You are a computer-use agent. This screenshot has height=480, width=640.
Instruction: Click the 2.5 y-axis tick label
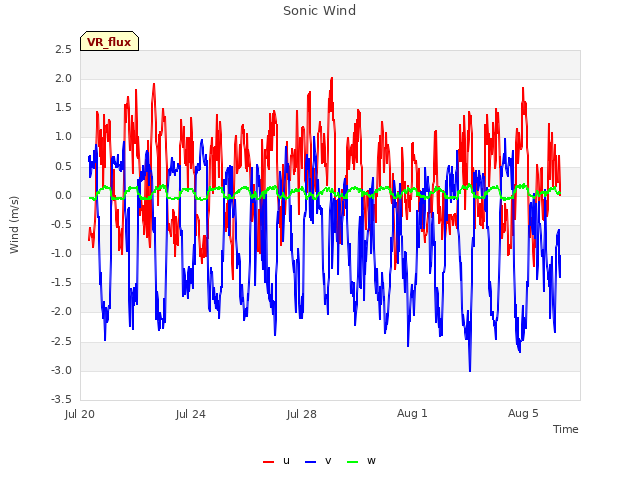coord(64,49)
